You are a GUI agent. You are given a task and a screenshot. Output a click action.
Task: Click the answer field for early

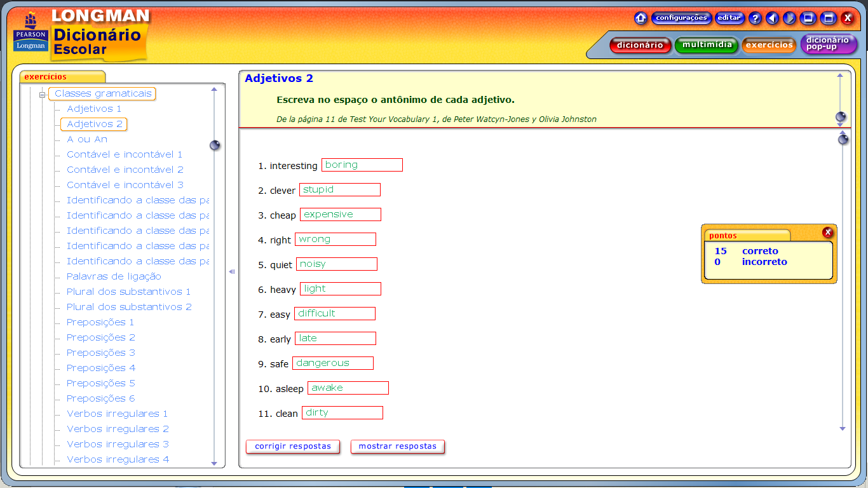click(336, 339)
